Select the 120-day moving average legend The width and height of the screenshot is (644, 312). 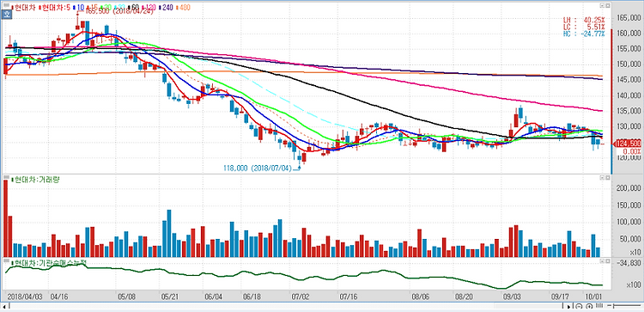pos(149,8)
